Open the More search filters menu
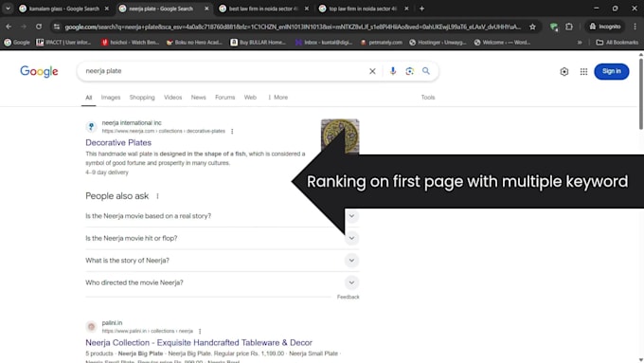 [x=278, y=98]
